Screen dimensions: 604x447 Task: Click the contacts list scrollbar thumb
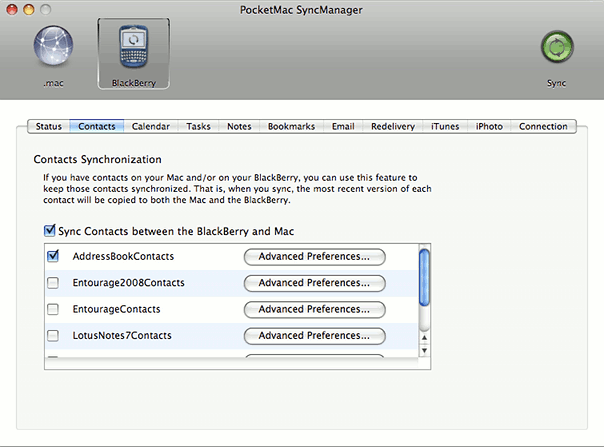pos(424,277)
